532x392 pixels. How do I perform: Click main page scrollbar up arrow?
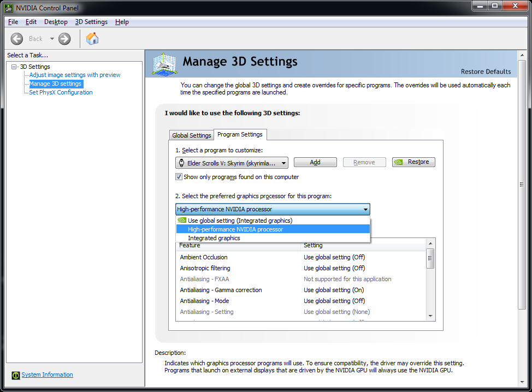click(x=522, y=55)
